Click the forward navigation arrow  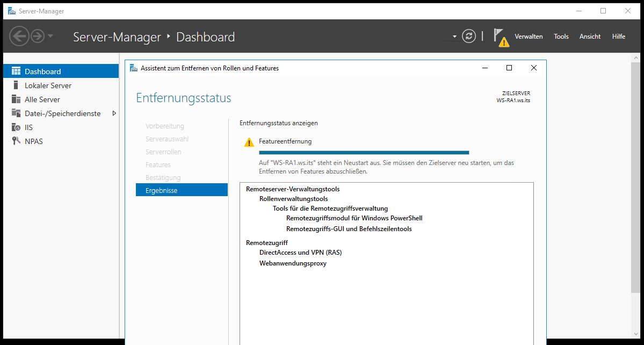pyautogui.click(x=38, y=37)
